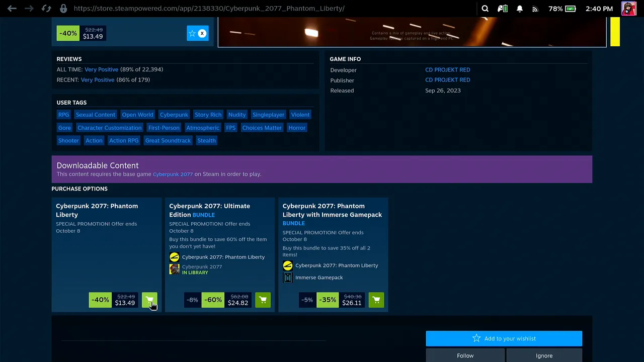Screen dimensions: 644x362
Task: Select the Stealth tag
Action: 206,141
